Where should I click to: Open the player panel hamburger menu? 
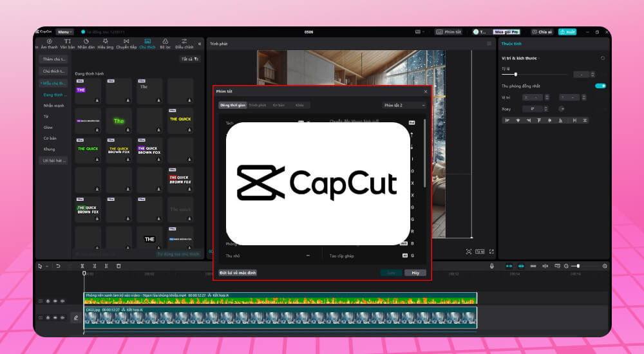pos(489,44)
